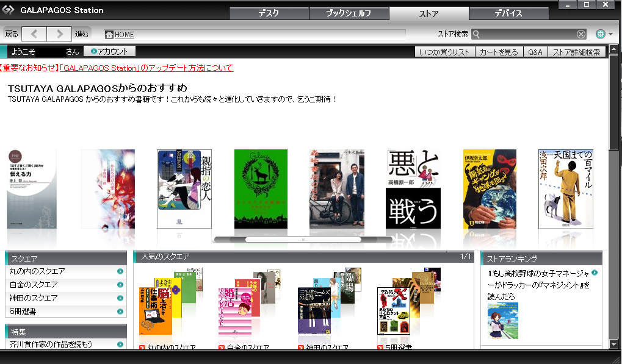The image size is (622, 364).
Task: Open 神田のスクエア book stack thumbnail
Action: coord(329,302)
